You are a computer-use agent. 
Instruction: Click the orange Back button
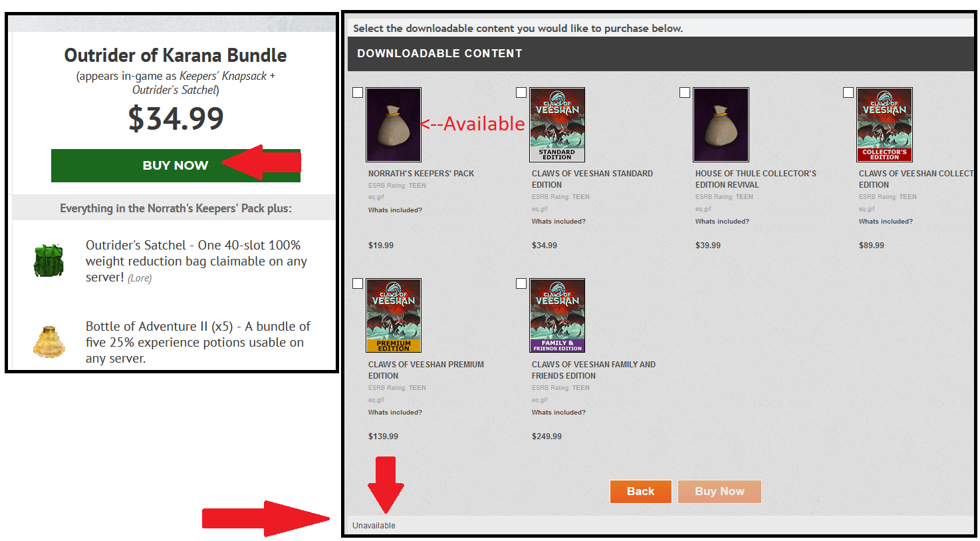640,492
